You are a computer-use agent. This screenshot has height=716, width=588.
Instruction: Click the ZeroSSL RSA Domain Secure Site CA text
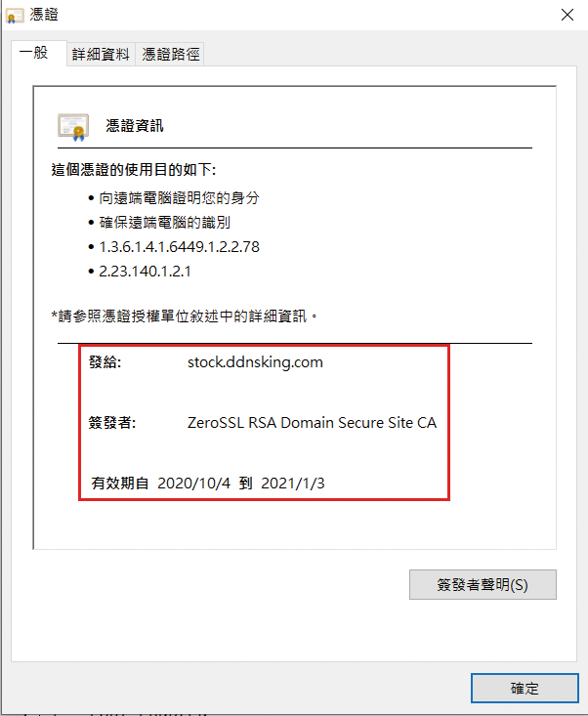[312, 422]
